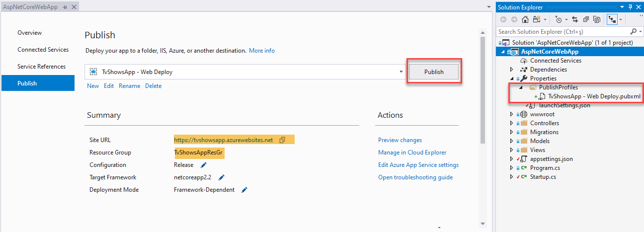Click the Search Solution Explorer field
Screen dimensions: 644x232
tap(565, 32)
